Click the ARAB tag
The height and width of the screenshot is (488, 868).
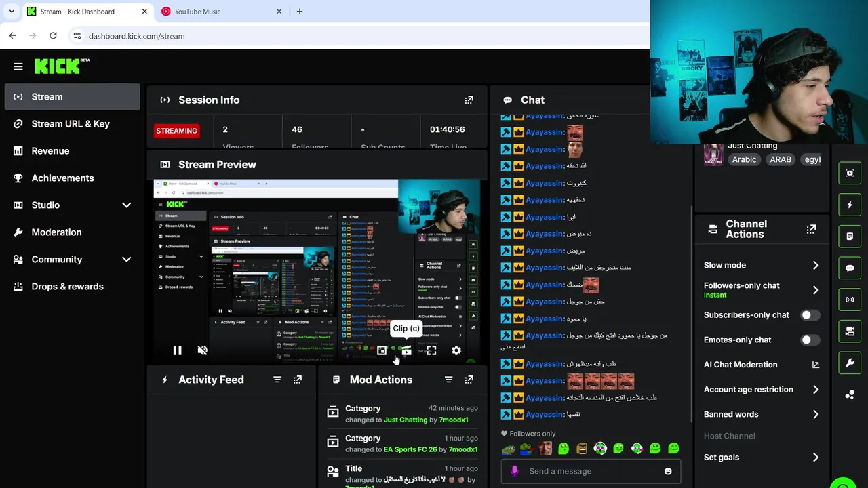[x=781, y=159]
